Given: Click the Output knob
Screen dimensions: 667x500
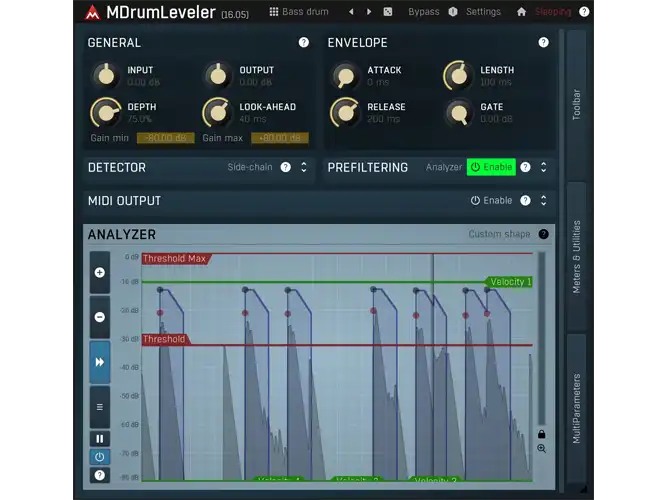Looking at the screenshot, I should [218, 76].
